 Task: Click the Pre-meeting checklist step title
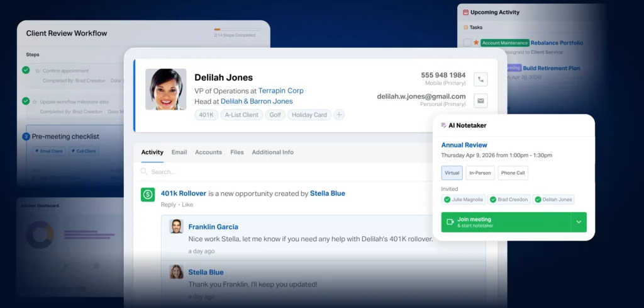pyautogui.click(x=65, y=137)
